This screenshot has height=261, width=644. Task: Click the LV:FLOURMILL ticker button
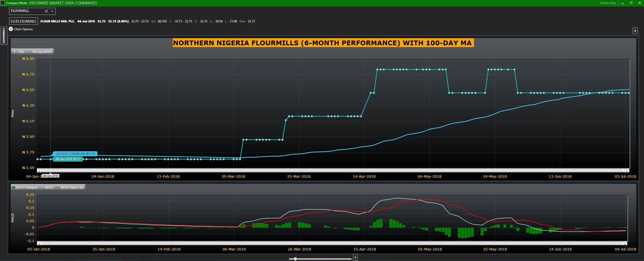pos(24,21)
